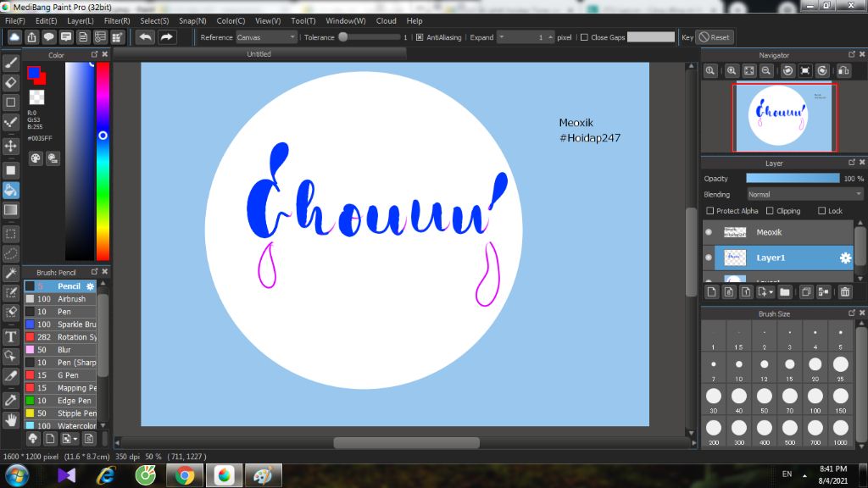Undock the Color panel
The image size is (868, 488).
[94, 54]
